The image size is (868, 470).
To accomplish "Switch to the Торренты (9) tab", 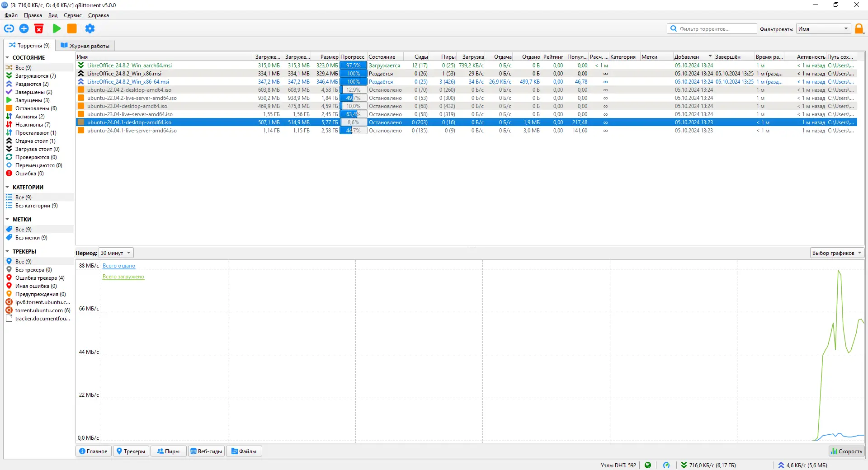I will [x=29, y=45].
